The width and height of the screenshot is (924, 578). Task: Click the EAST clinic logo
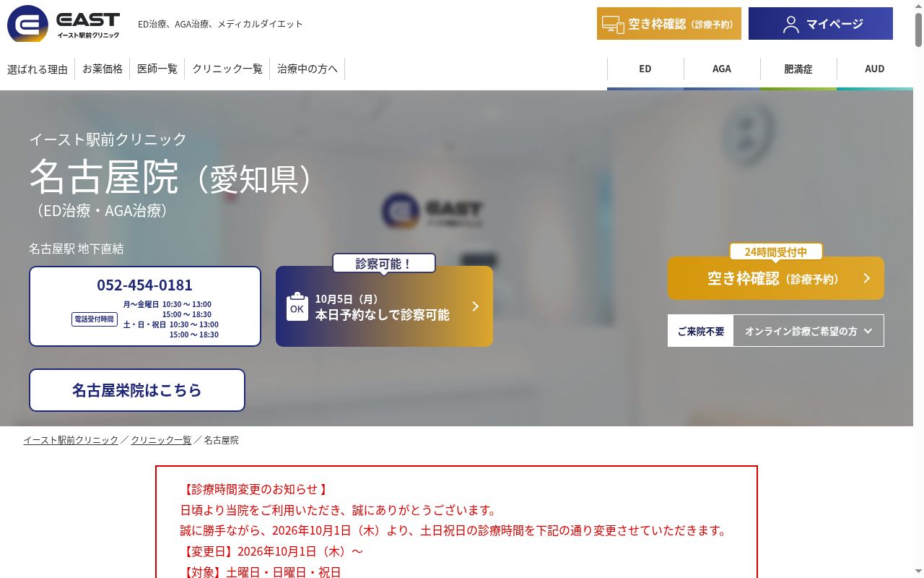(64, 24)
